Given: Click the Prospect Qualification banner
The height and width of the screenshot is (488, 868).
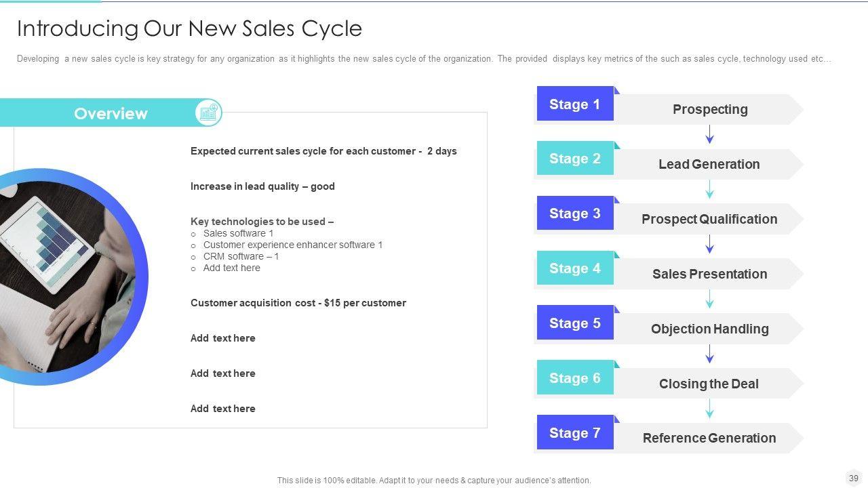Looking at the screenshot, I should coord(709,219).
